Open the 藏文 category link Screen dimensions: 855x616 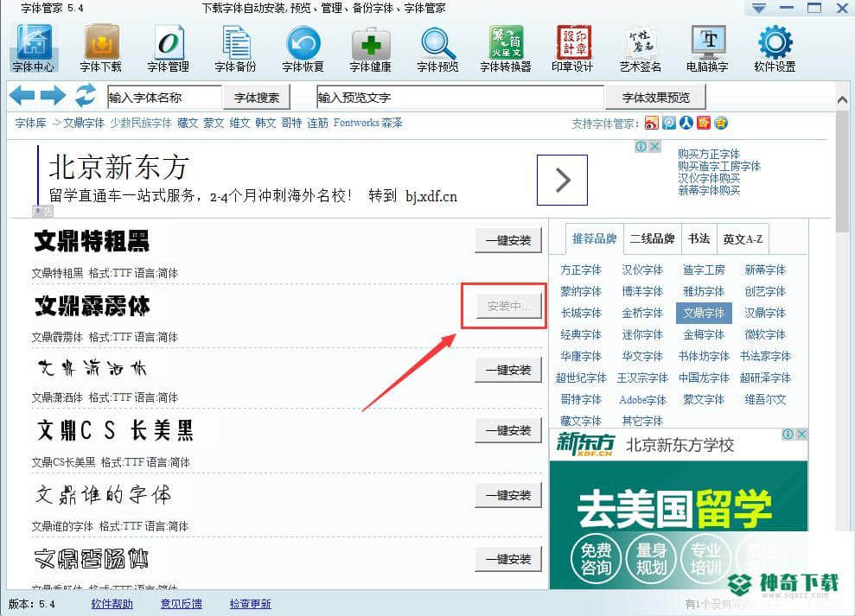click(188, 124)
